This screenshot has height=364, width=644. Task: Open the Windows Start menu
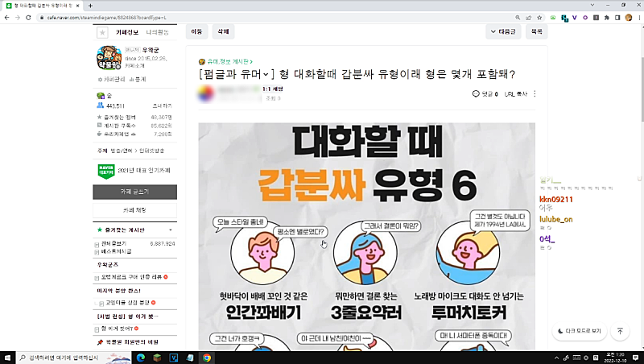click(x=8, y=358)
